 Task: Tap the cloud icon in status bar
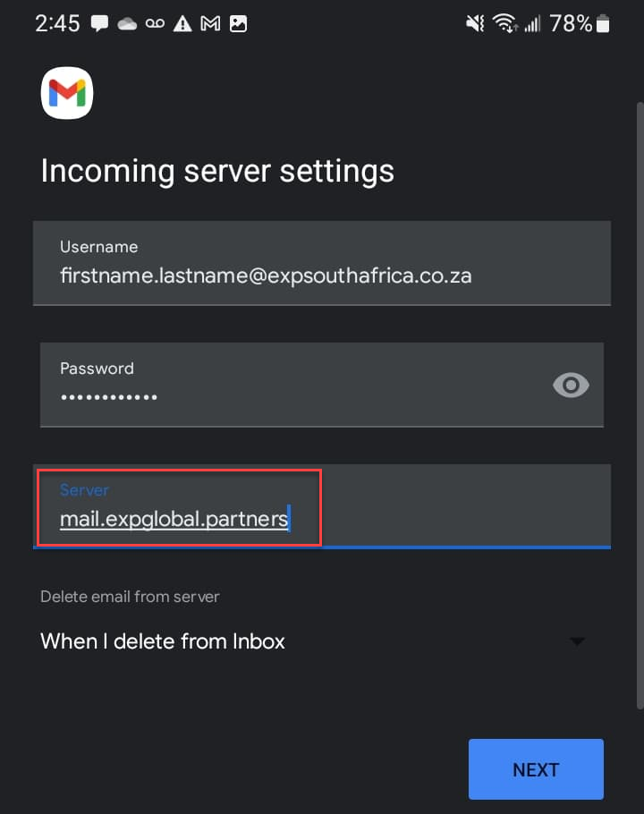click(x=127, y=24)
